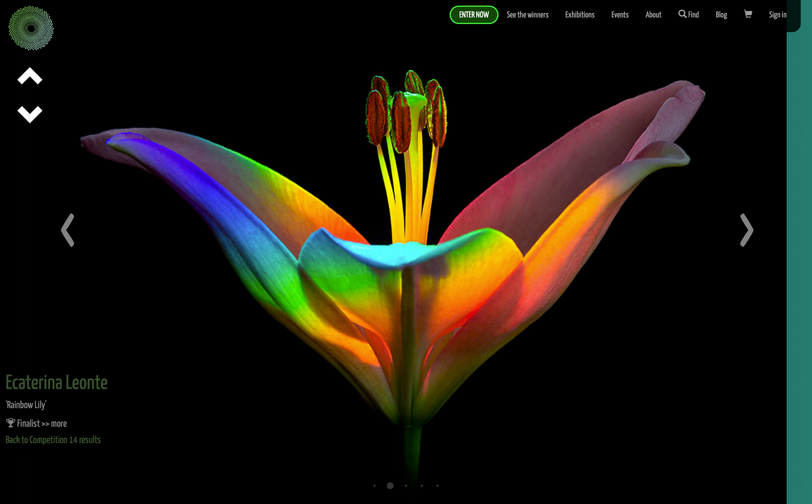Open See the winners menu

(527, 15)
